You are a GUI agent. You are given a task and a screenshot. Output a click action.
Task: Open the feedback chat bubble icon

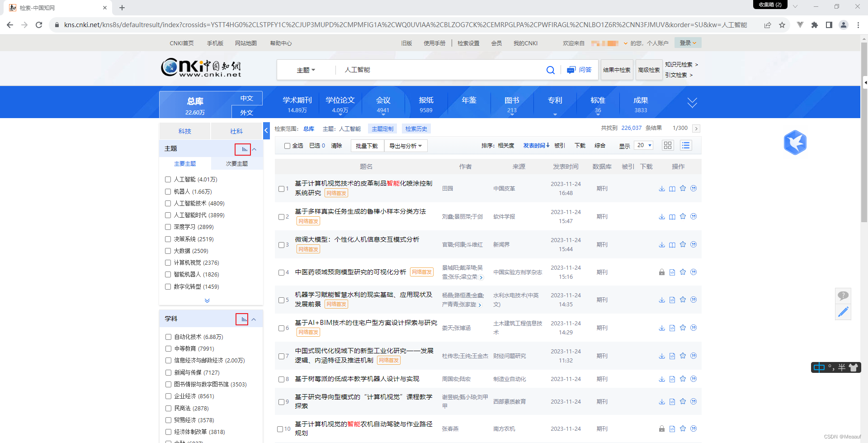(x=843, y=296)
